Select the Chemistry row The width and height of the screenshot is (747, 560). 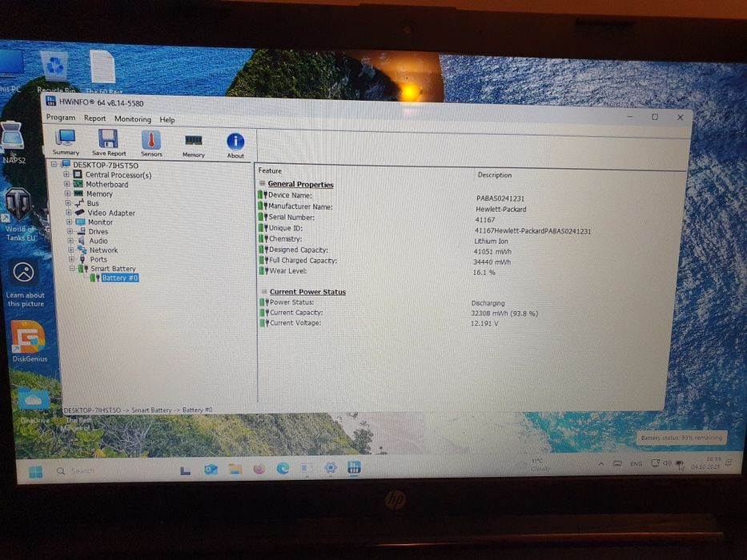285,239
